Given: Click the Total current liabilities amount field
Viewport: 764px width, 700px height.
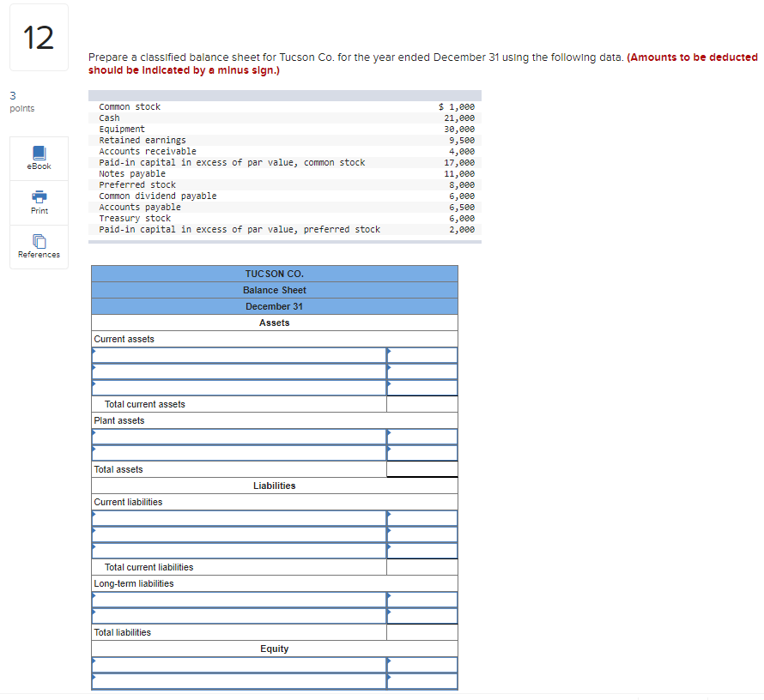Looking at the screenshot, I should point(422,567).
